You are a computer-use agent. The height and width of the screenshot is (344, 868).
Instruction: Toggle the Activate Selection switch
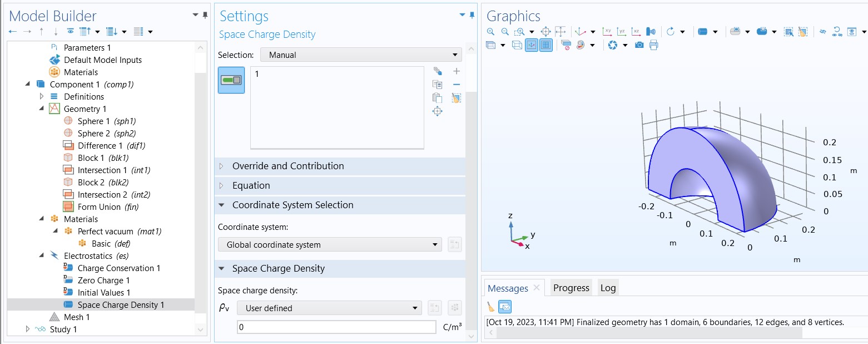[x=231, y=80]
